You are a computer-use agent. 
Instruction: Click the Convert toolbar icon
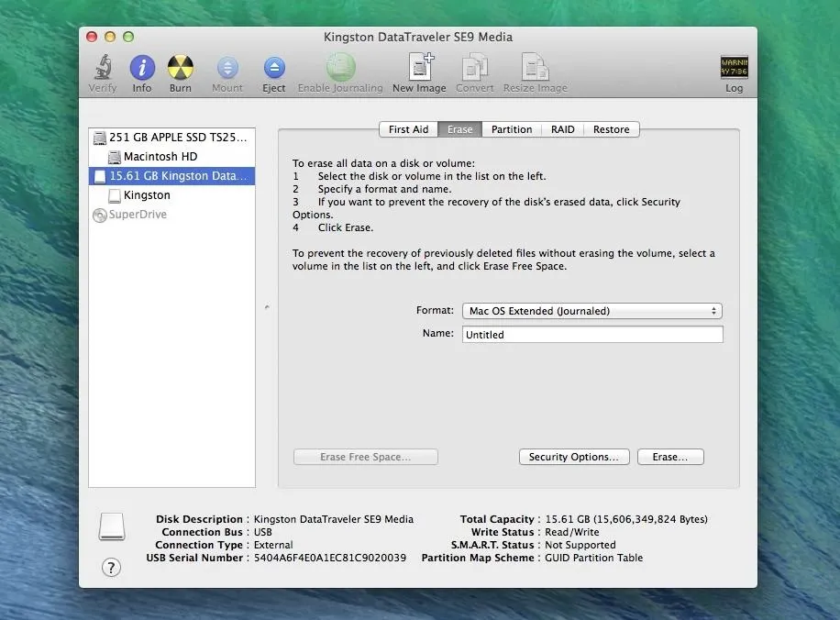pyautogui.click(x=475, y=69)
